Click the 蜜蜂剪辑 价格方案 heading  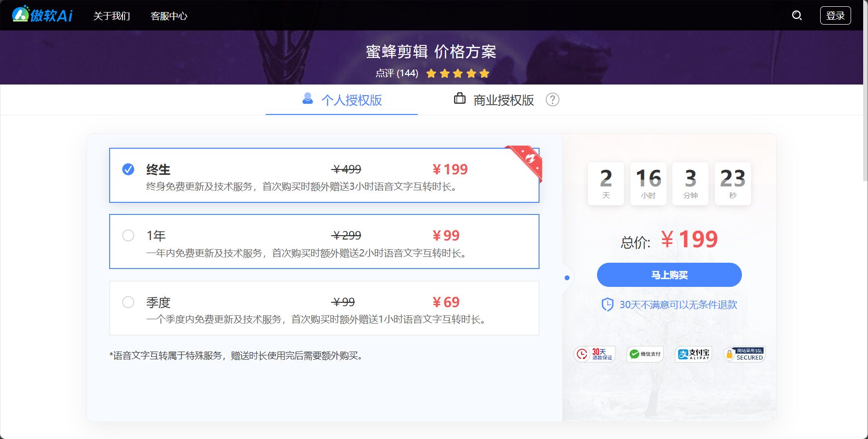431,52
